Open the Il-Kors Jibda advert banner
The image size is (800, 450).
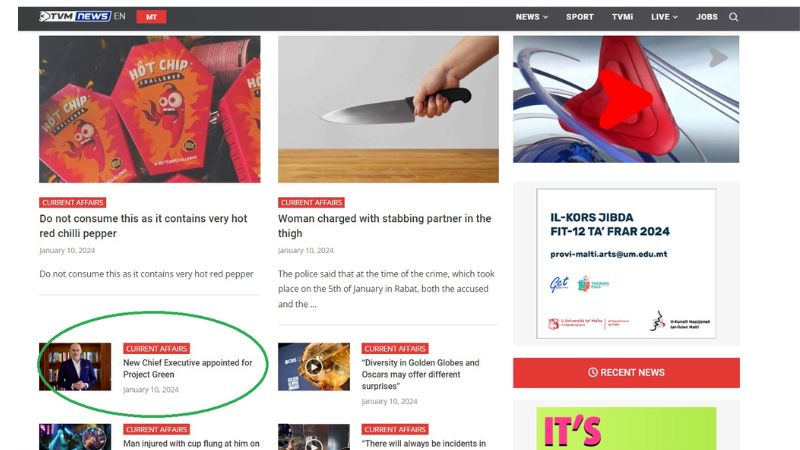point(626,263)
